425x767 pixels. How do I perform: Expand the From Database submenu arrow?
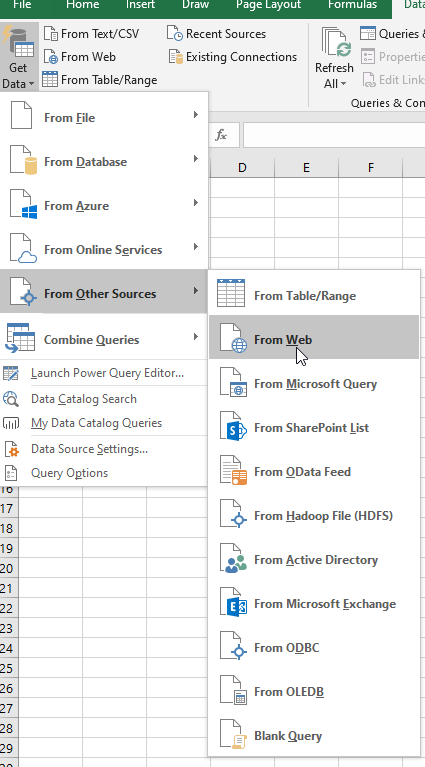point(196,159)
